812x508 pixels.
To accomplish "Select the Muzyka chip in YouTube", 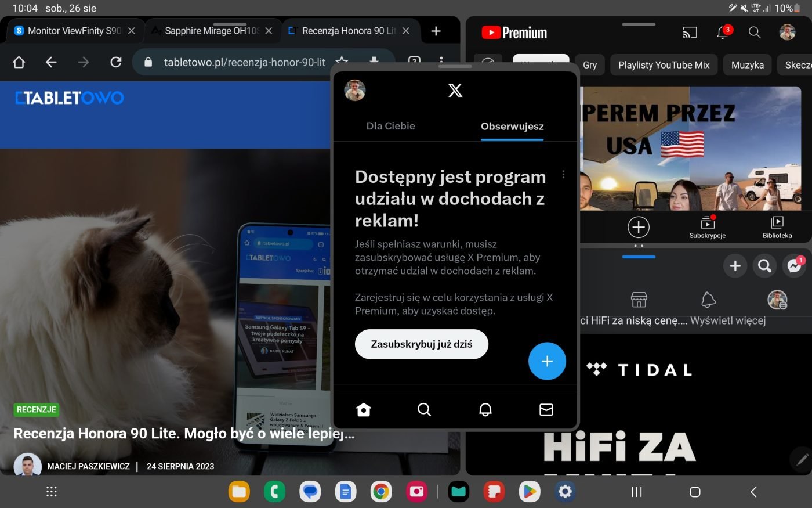I will [748, 65].
